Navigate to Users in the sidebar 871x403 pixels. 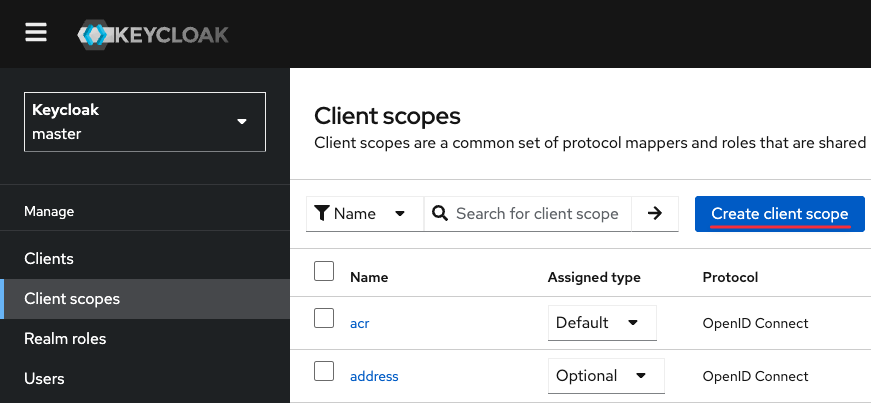tap(44, 379)
